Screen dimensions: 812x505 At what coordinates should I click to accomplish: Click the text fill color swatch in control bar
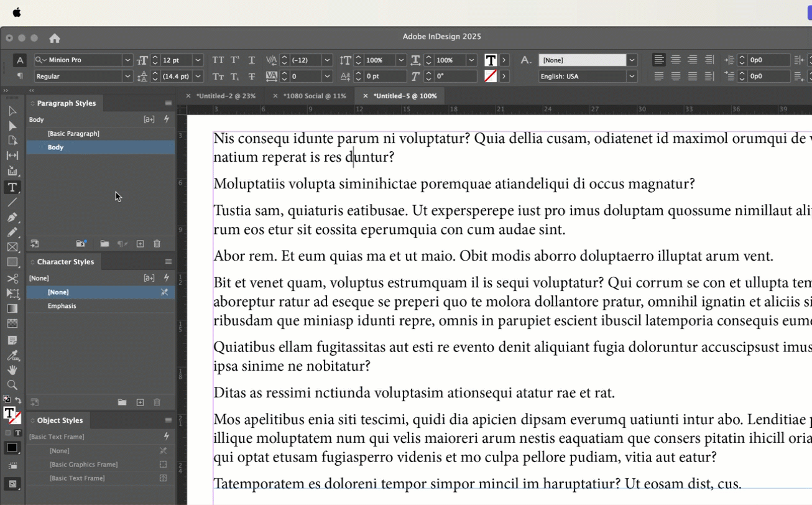(x=491, y=60)
